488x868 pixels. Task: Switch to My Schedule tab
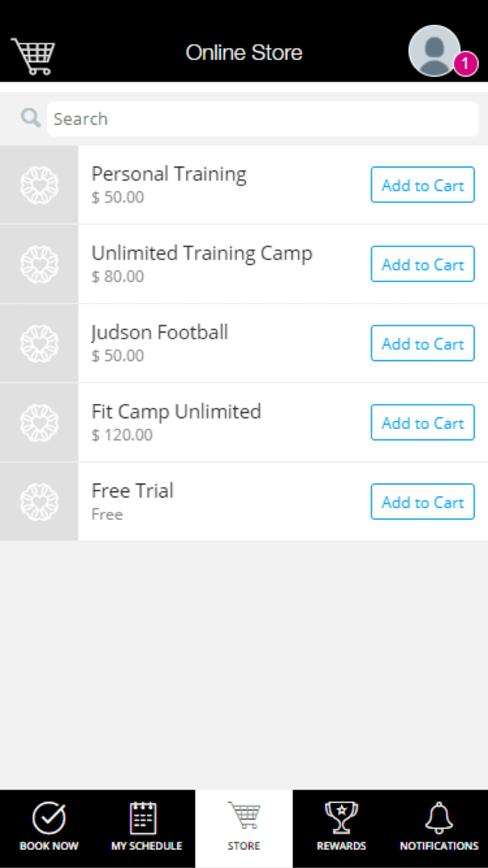pyautogui.click(x=146, y=828)
